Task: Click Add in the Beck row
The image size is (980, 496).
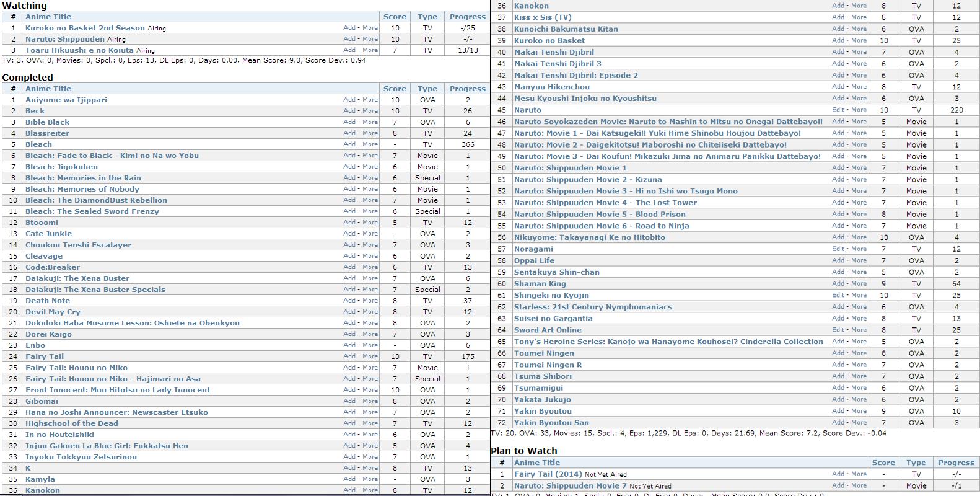Action: pos(349,110)
